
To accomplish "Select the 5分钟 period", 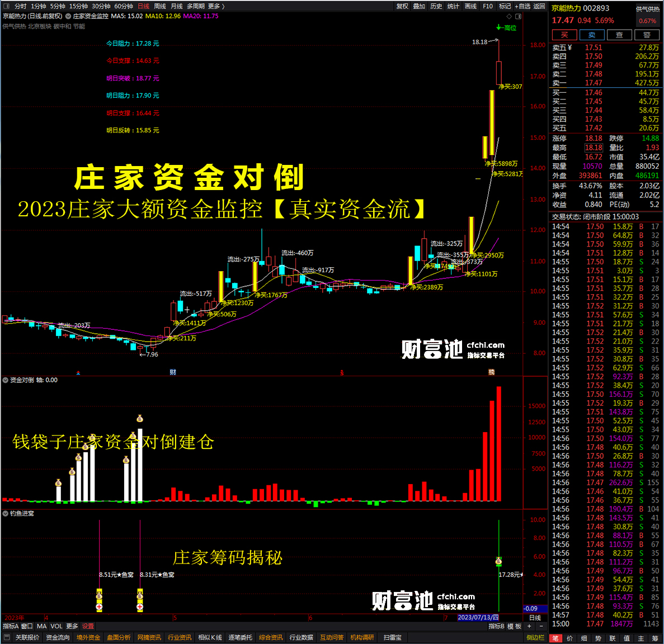I will tap(58, 6).
